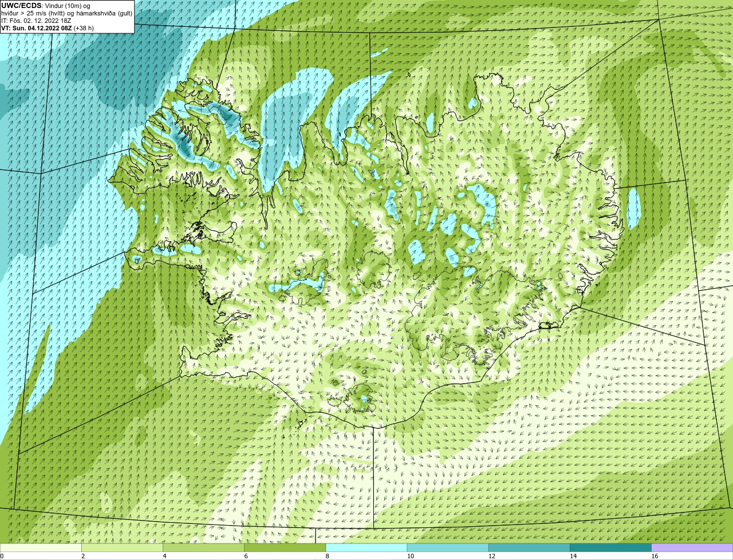Click the legend scale label "14"

tap(573, 556)
